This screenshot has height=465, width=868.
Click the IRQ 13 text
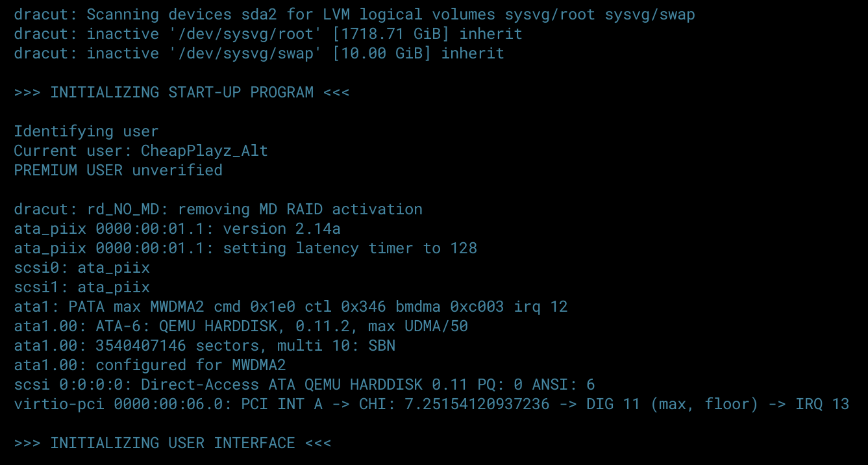point(823,404)
